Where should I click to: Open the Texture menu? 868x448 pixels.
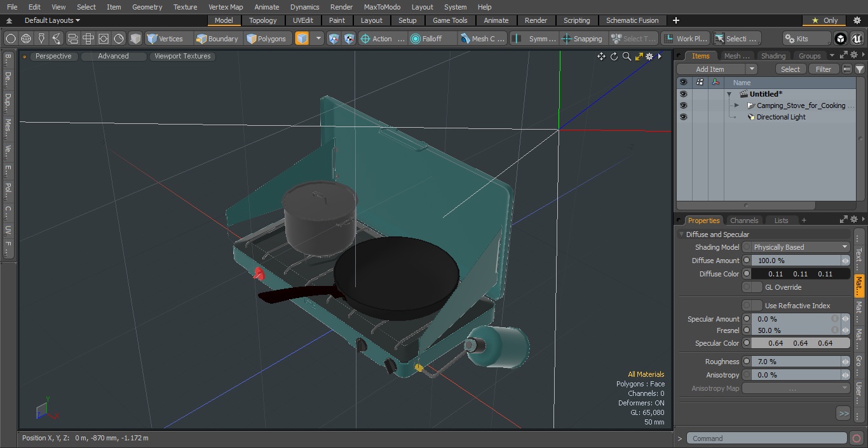[185, 7]
